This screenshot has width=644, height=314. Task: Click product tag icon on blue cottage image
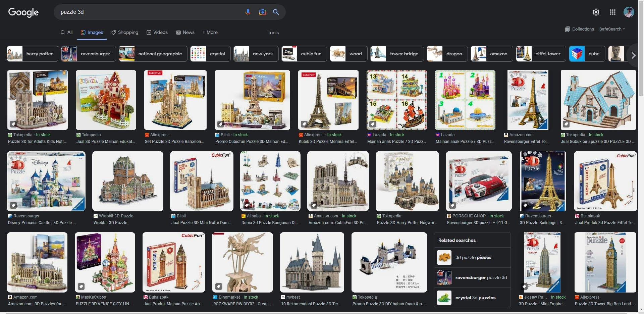click(x=566, y=124)
